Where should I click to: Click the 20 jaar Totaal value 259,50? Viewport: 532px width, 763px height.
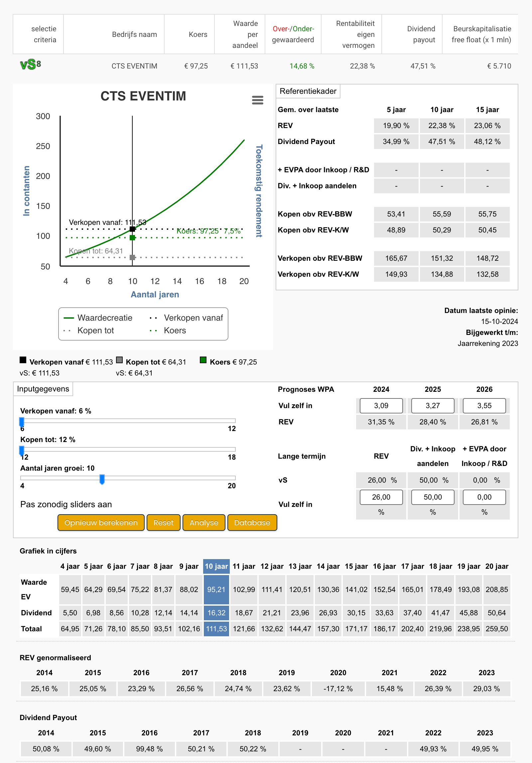point(497,629)
